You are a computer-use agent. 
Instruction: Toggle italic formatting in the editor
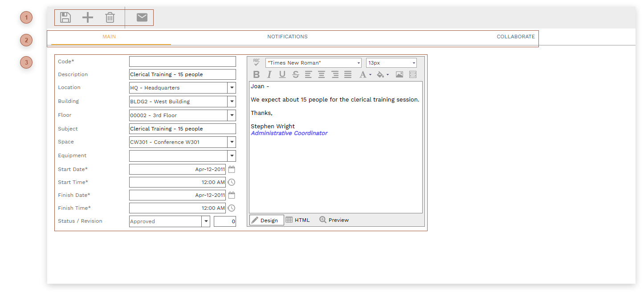(269, 75)
